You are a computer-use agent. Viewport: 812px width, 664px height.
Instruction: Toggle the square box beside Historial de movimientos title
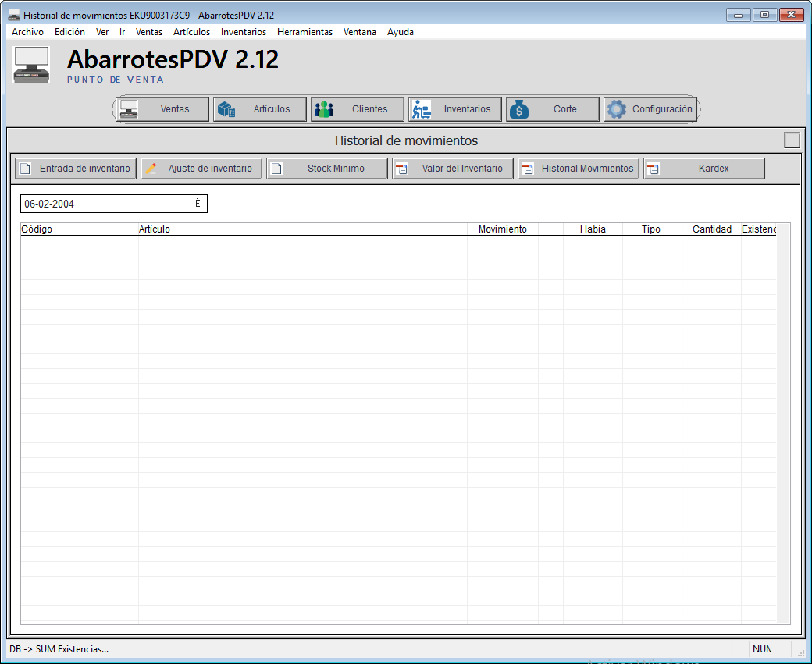792,140
